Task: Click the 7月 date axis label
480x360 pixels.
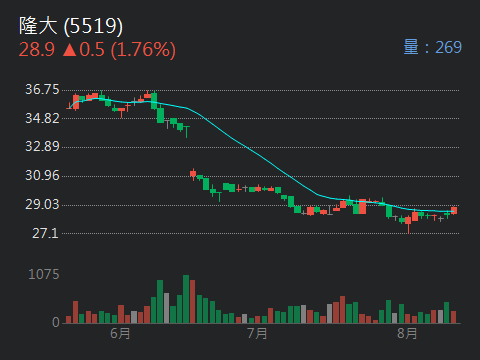Action: (257, 333)
